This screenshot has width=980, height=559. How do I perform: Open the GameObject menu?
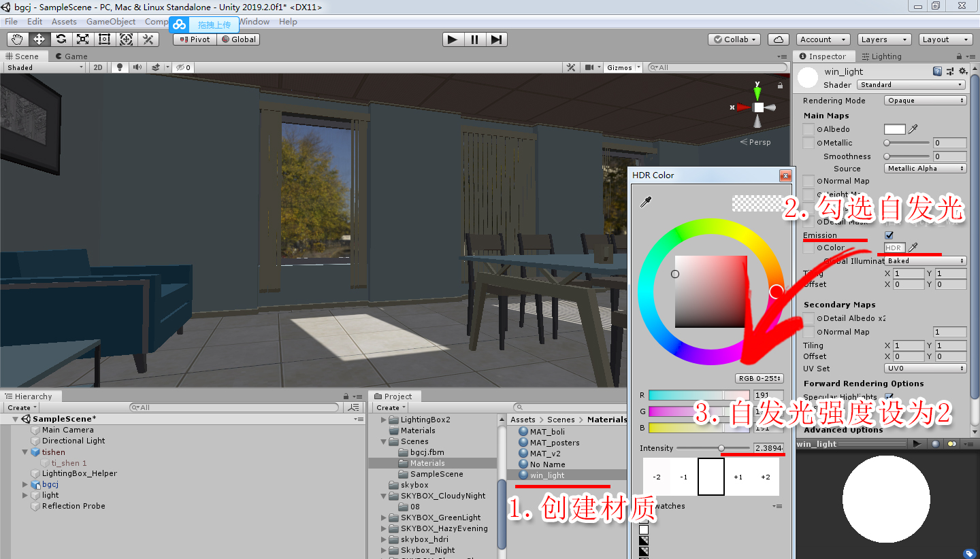pyautogui.click(x=111, y=22)
